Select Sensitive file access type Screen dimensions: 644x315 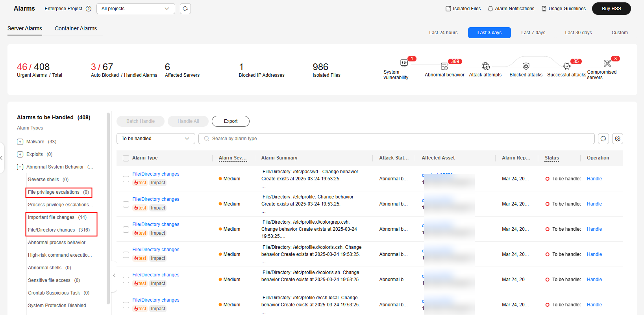tap(54, 280)
